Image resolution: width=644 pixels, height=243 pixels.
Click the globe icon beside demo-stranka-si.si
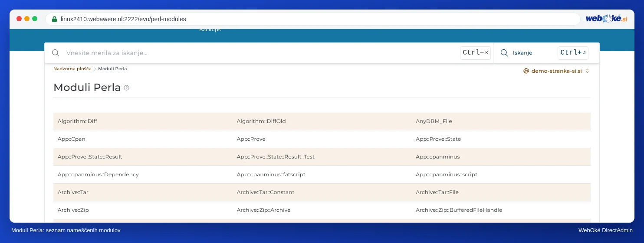526,71
